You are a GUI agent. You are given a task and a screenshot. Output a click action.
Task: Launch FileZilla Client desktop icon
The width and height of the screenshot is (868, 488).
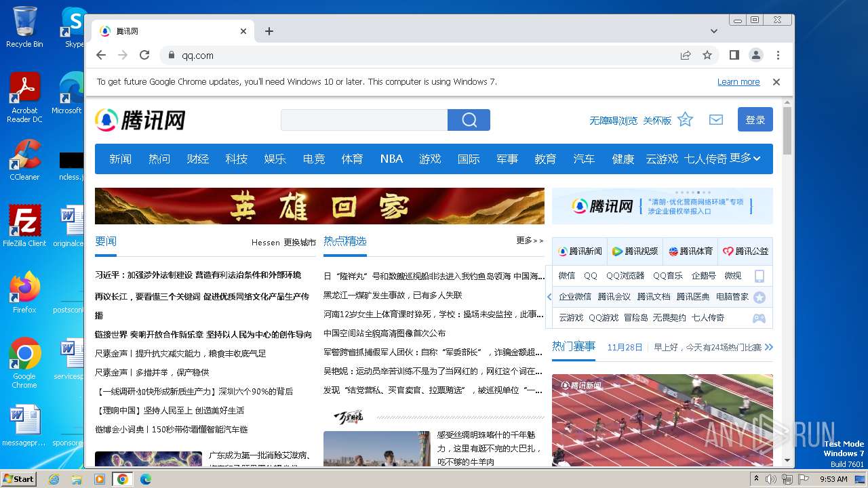click(24, 226)
